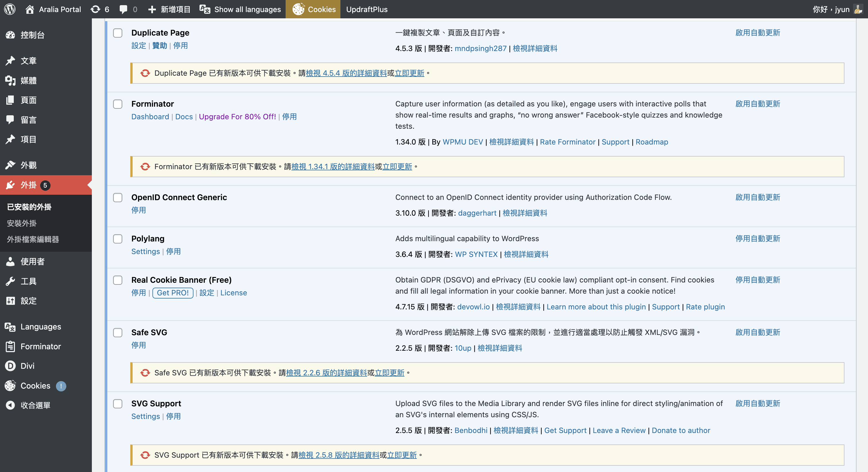
Task: Open the WordPress logo menu
Action: [10, 9]
